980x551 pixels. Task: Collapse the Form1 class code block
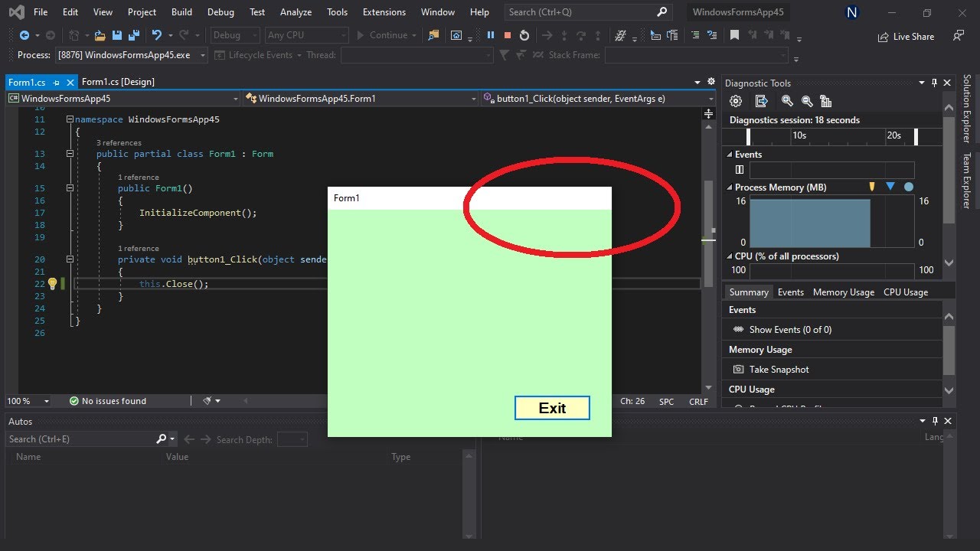click(x=70, y=154)
